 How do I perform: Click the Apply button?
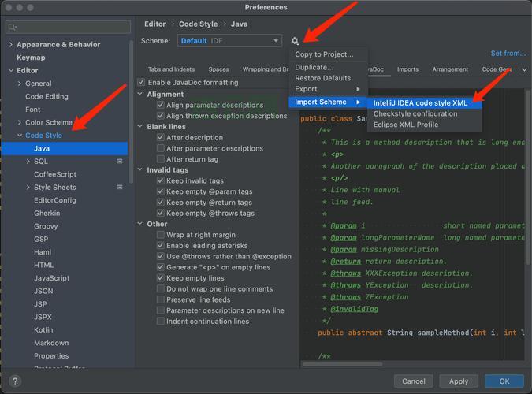tap(459, 381)
